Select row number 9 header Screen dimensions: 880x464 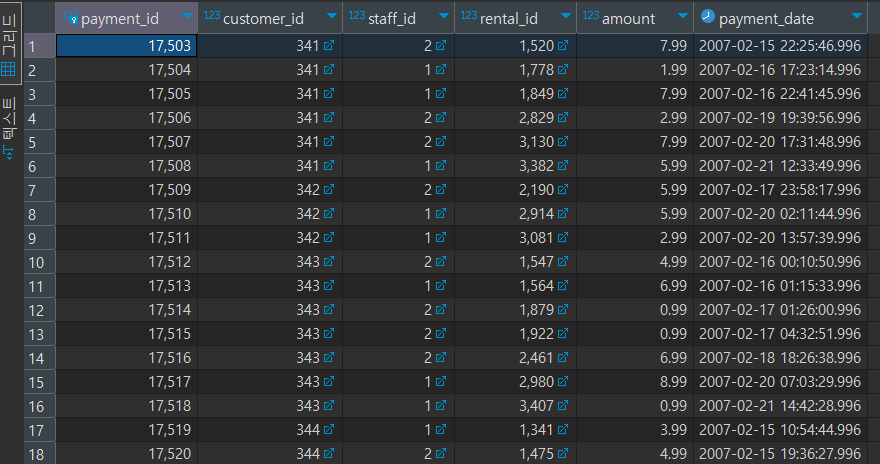(39, 238)
